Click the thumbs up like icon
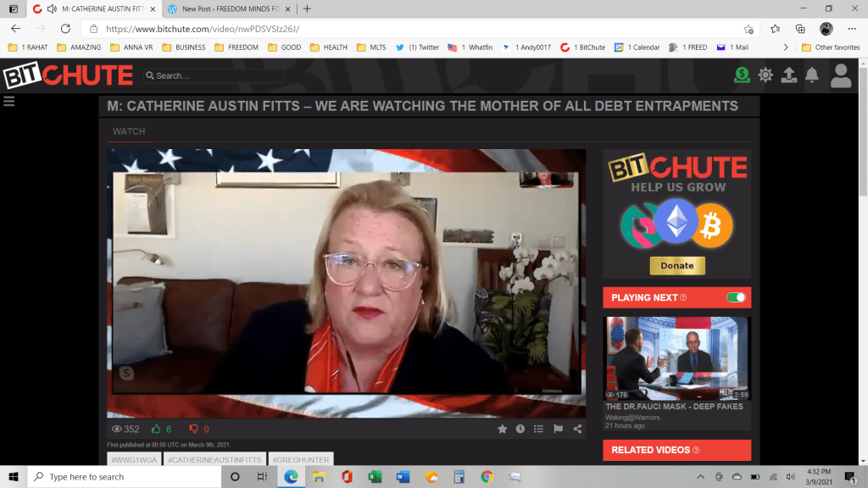Viewport: 868px width, 488px height. pos(156,429)
